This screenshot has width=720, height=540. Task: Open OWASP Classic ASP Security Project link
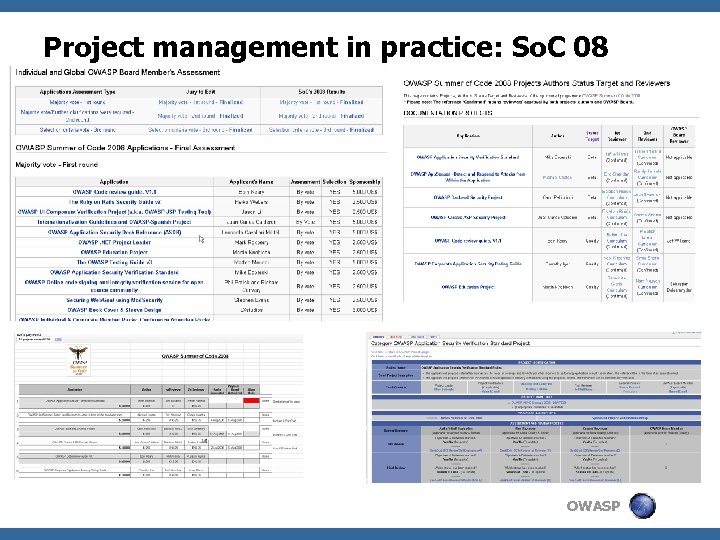(467, 218)
